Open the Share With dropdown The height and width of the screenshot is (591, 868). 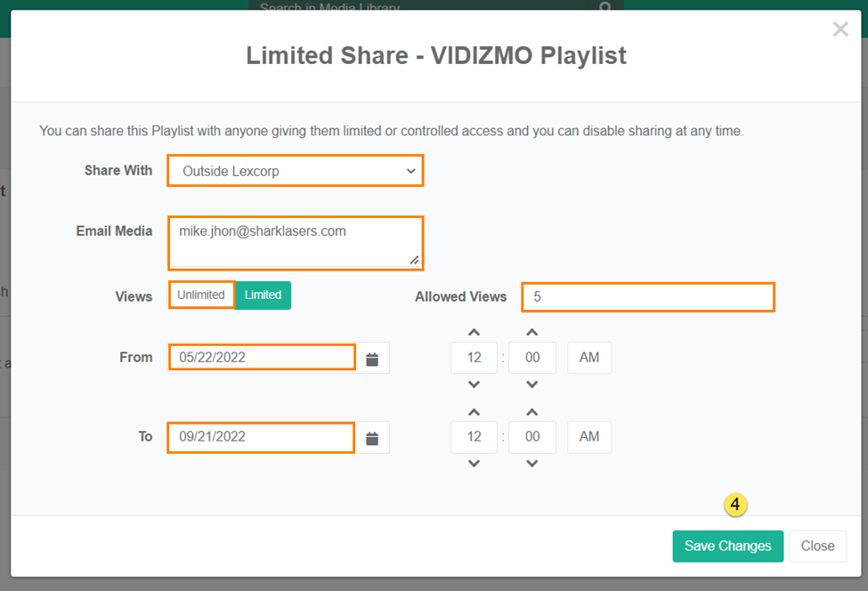(296, 171)
